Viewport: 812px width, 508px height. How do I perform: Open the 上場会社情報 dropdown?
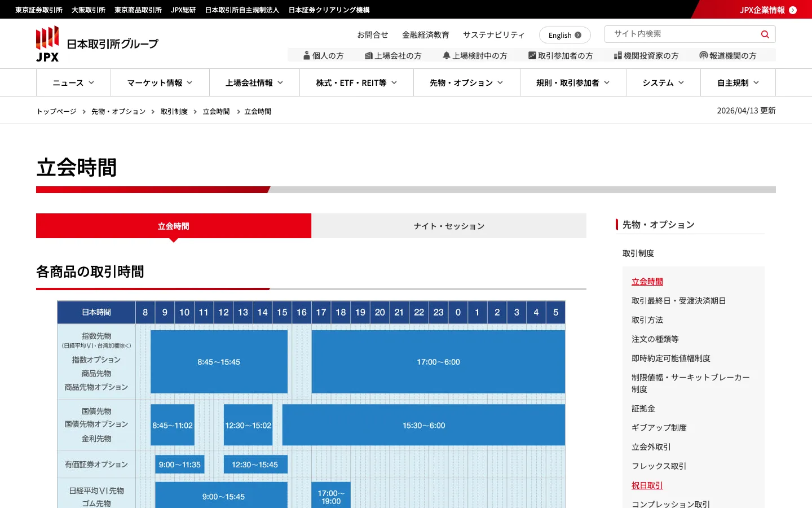(x=254, y=83)
